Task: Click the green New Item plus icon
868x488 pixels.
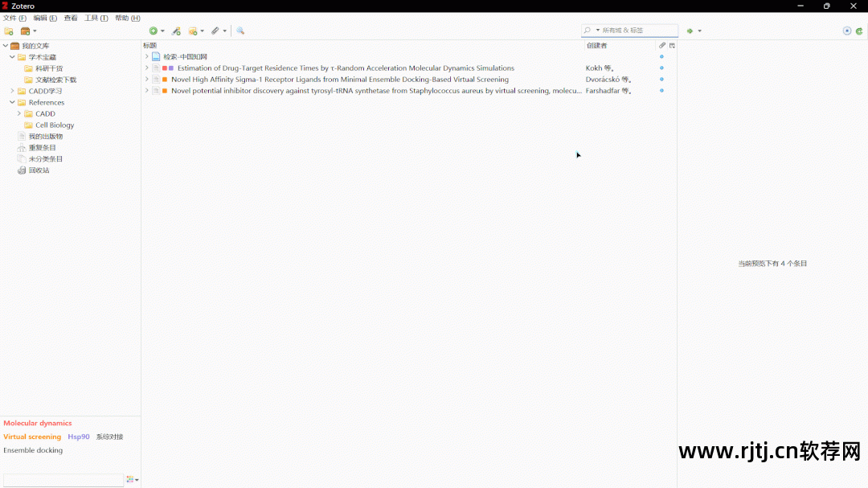Action: [x=154, y=31]
